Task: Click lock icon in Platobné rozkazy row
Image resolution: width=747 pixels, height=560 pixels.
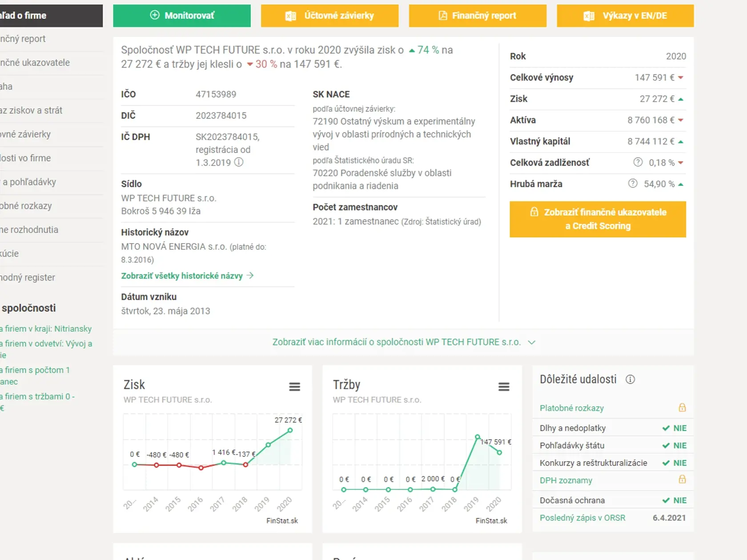Action: [x=682, y=408]
